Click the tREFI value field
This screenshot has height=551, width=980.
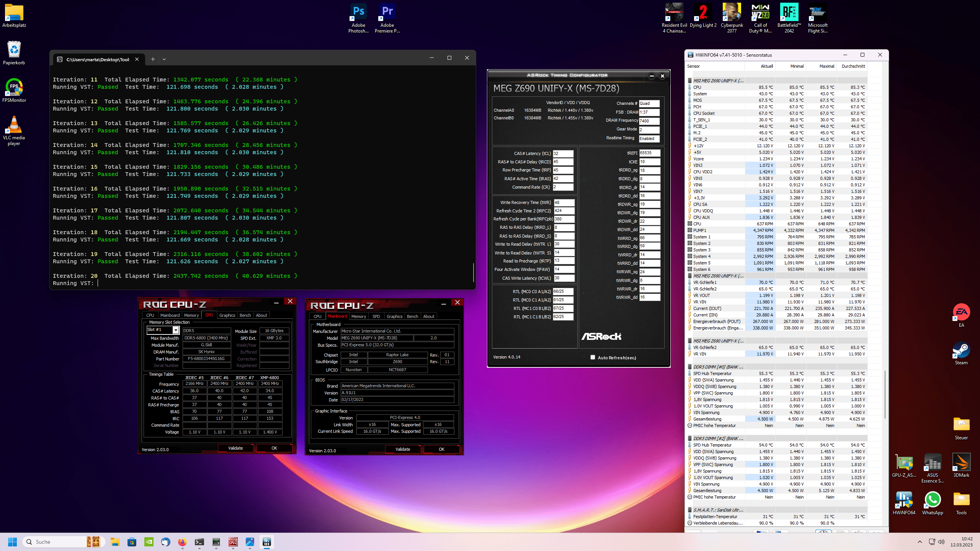pos(650,153)
